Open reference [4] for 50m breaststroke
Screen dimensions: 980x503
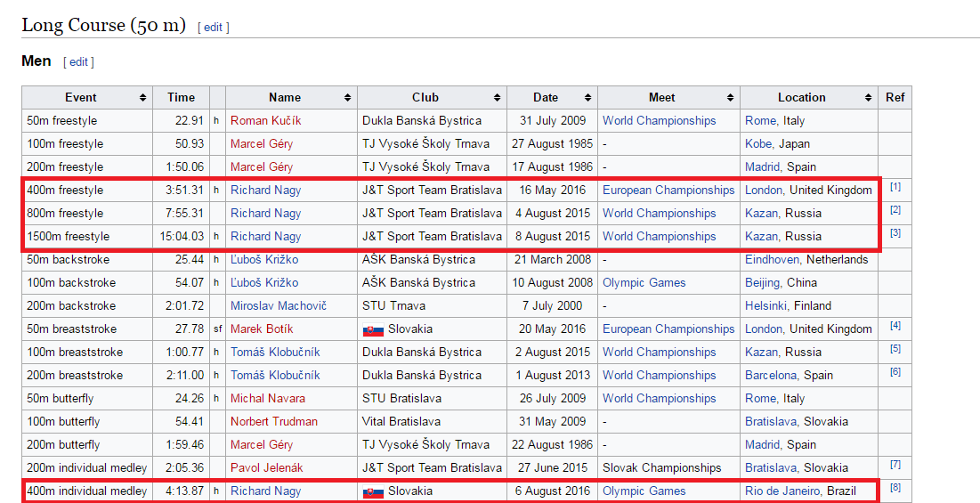click(895, 326)
